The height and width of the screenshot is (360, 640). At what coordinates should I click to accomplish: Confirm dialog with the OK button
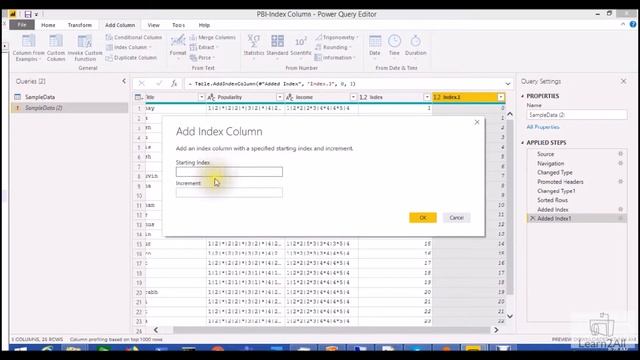point(423,218)
